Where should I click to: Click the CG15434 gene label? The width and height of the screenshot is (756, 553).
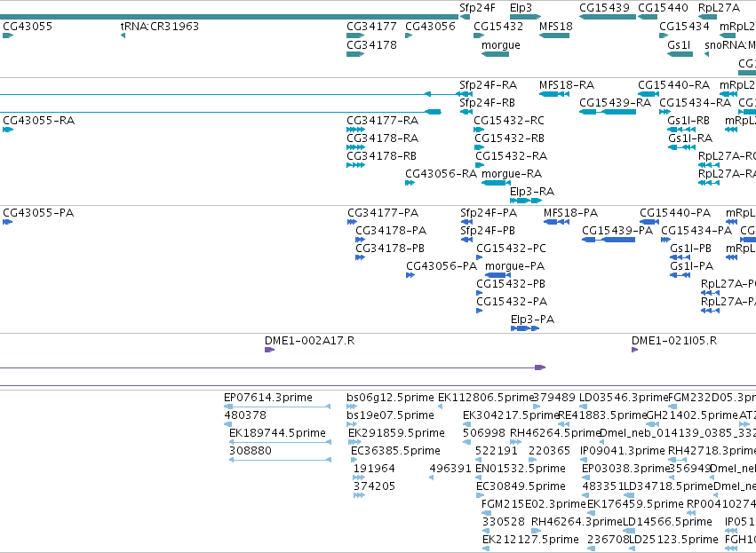click(684, 27)
